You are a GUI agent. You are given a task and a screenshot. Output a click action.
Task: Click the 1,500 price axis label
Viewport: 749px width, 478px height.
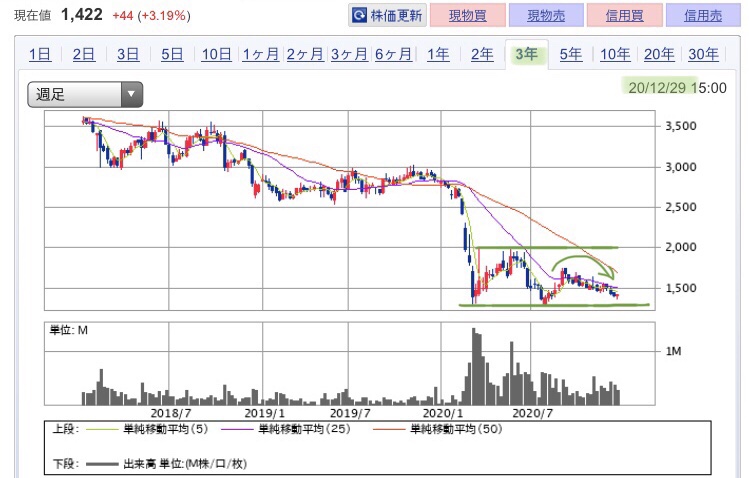point(681,288)
